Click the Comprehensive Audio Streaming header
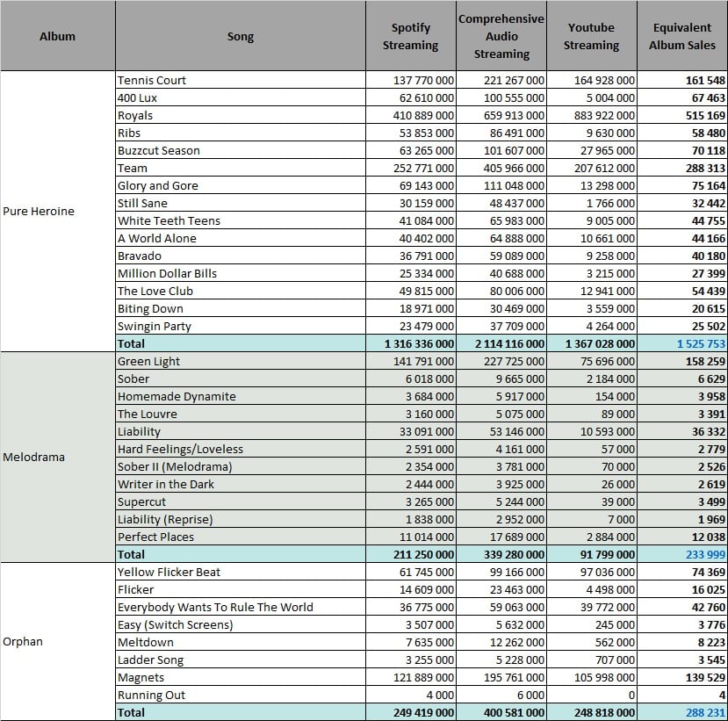728x721 pixels. click(501, 36)
